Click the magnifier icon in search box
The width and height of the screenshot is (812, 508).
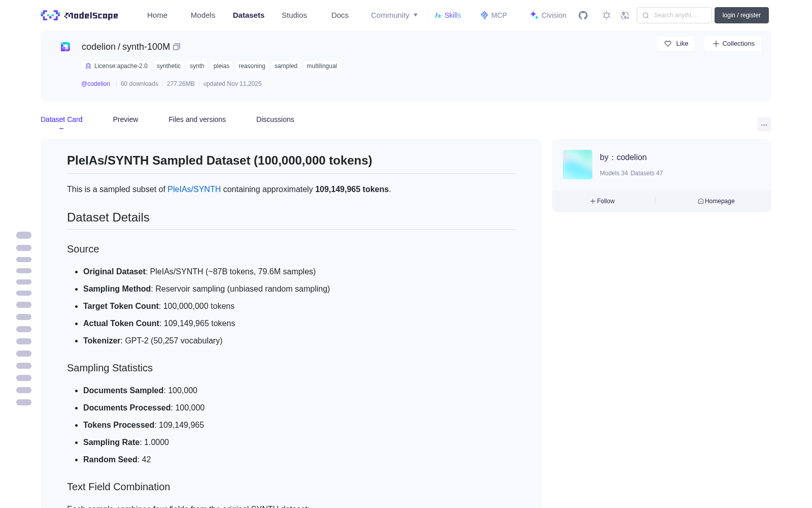(646, 15)
